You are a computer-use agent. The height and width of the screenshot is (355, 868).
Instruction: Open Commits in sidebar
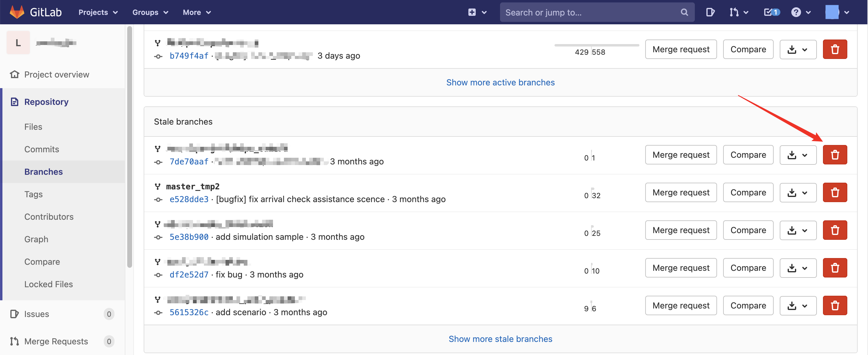pos(41,150)
